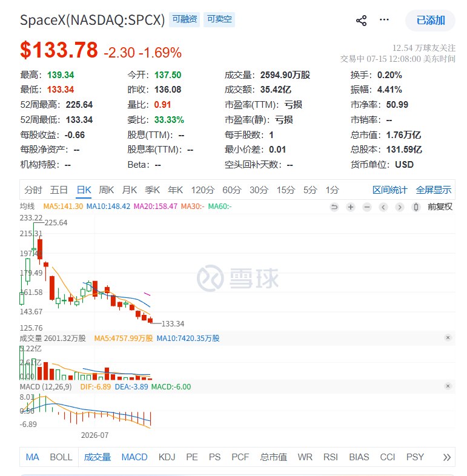
Task: Move chart left with back chevron
Action: [383, 207]
